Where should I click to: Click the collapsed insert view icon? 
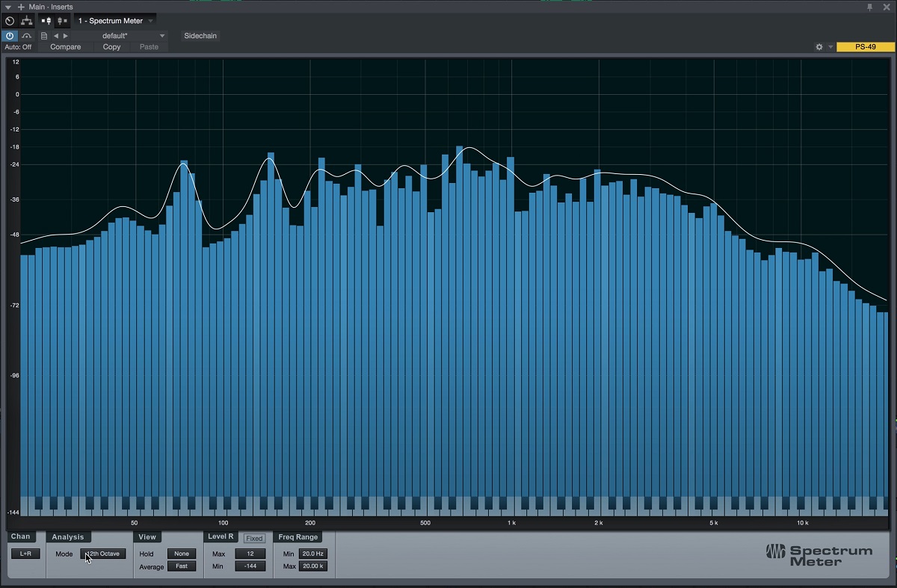61,21
